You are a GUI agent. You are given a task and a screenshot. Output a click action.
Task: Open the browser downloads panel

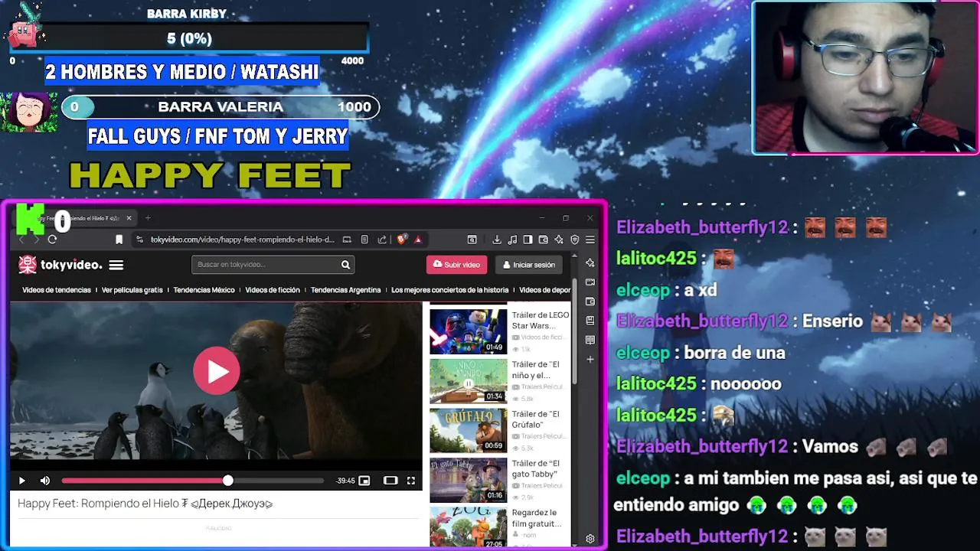pos(497,240)
